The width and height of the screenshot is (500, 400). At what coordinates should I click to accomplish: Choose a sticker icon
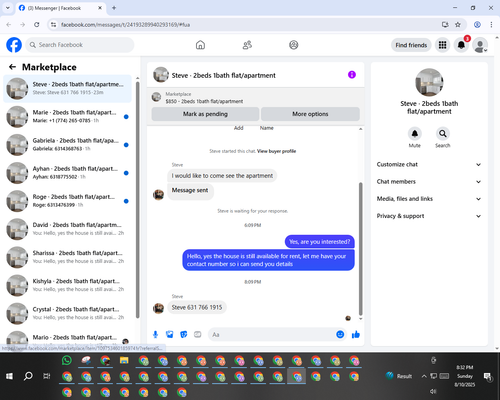pyautogui.click(x=184, y=334)
